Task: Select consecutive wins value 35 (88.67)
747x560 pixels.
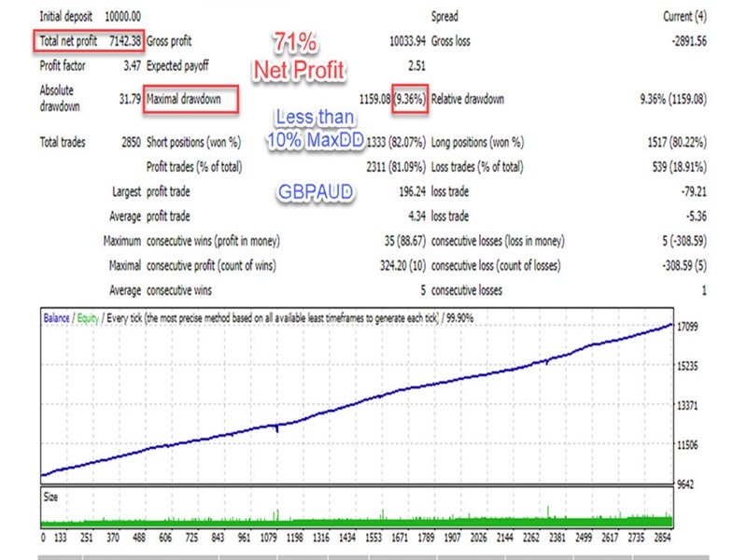Action: click(405, 242)
